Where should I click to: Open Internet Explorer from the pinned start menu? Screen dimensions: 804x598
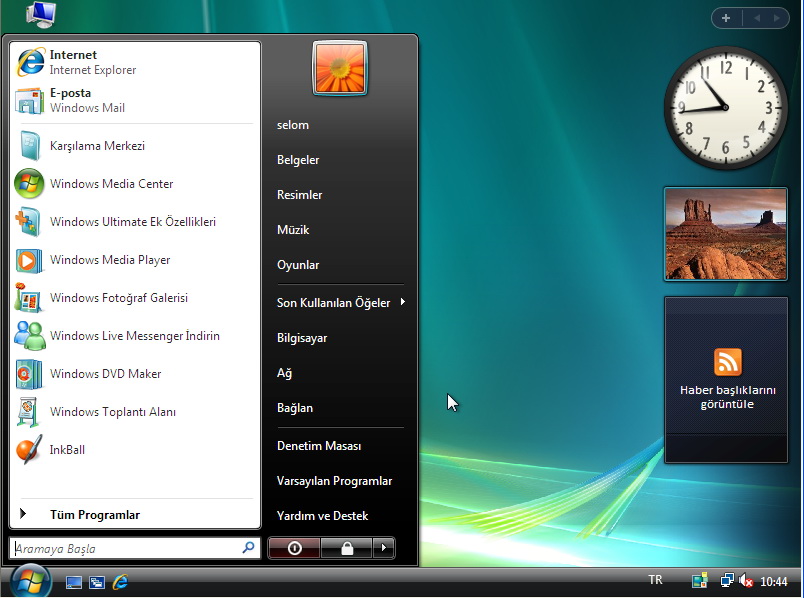click(135, 62)
